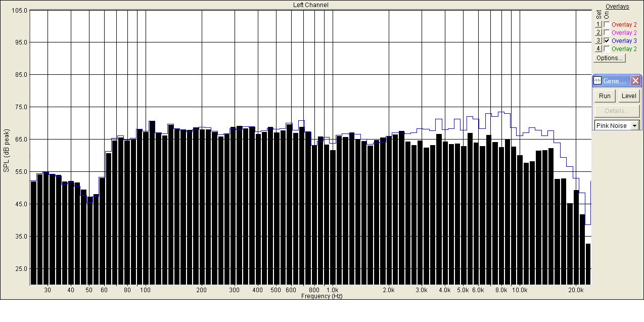
Task: Click the Overlays heading text
Action: [618, 7]
